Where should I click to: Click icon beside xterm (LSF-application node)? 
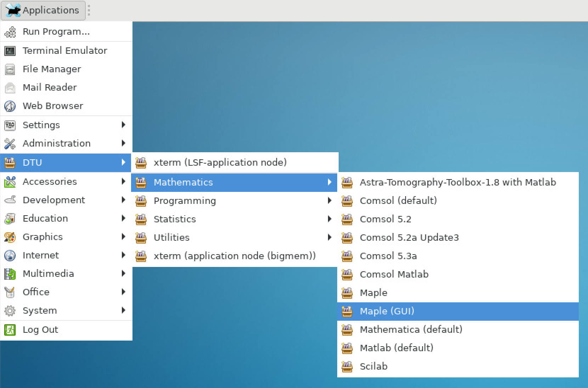point(141,163)
